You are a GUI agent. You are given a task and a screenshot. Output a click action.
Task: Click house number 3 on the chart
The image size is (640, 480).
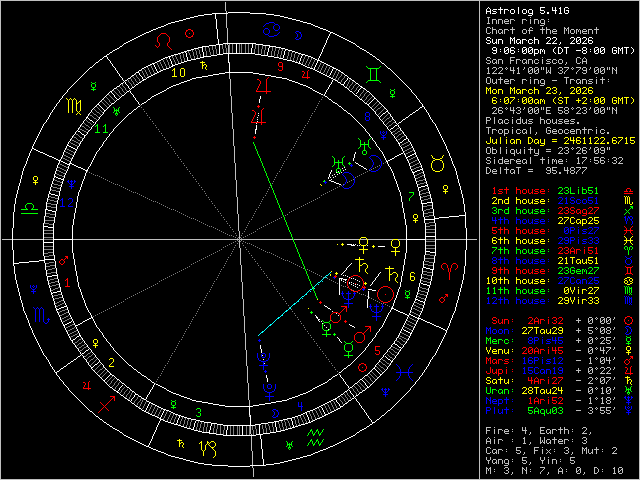pyautogui.click(x=199, y=411)
